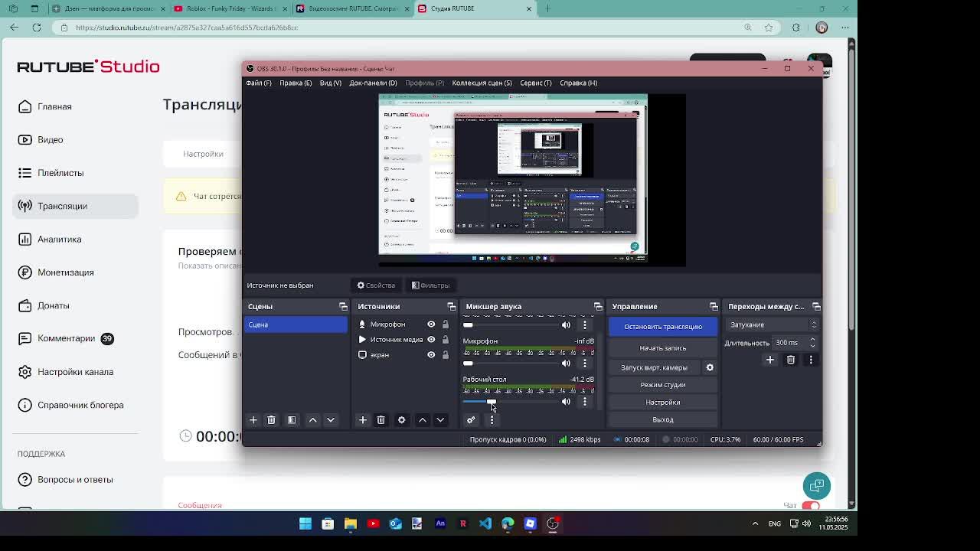Delete the selected scene with the trash icon
The image size is (980, 551).
tap(271, 420)
